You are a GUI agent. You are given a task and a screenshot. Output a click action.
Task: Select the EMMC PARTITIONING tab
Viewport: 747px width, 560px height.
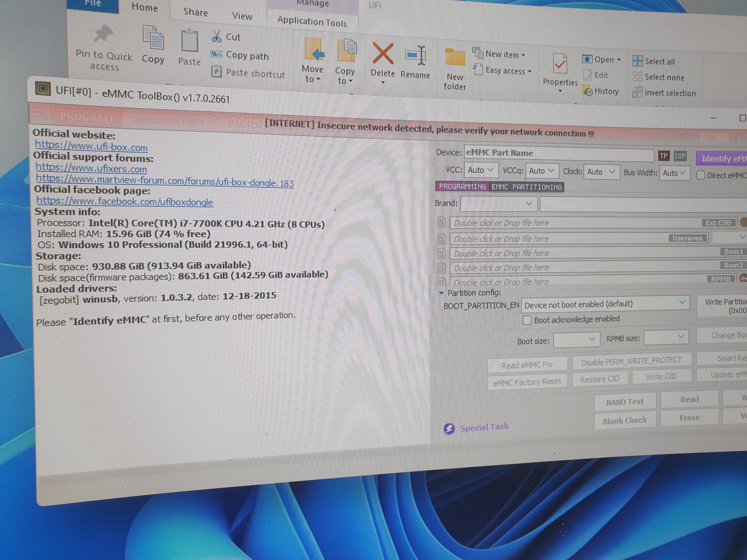[527, 187]
